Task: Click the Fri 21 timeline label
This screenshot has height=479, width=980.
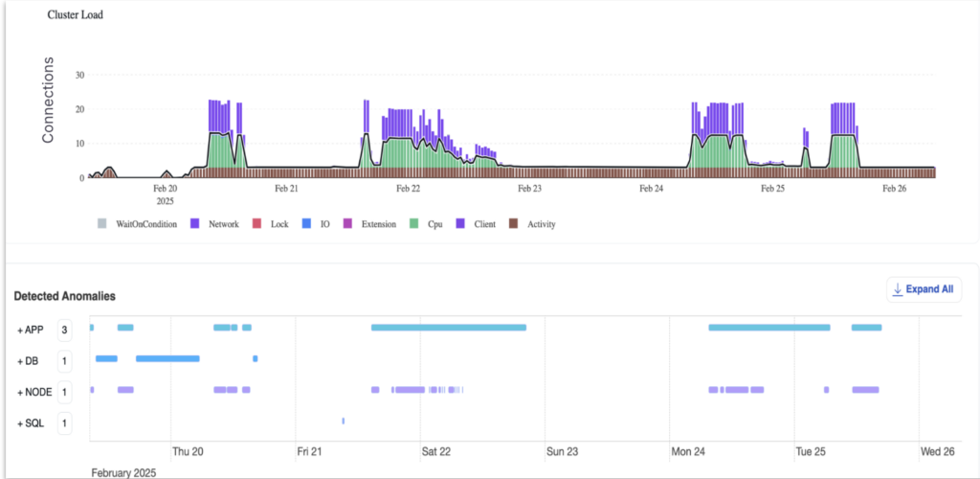Action: tap(311, 451)
